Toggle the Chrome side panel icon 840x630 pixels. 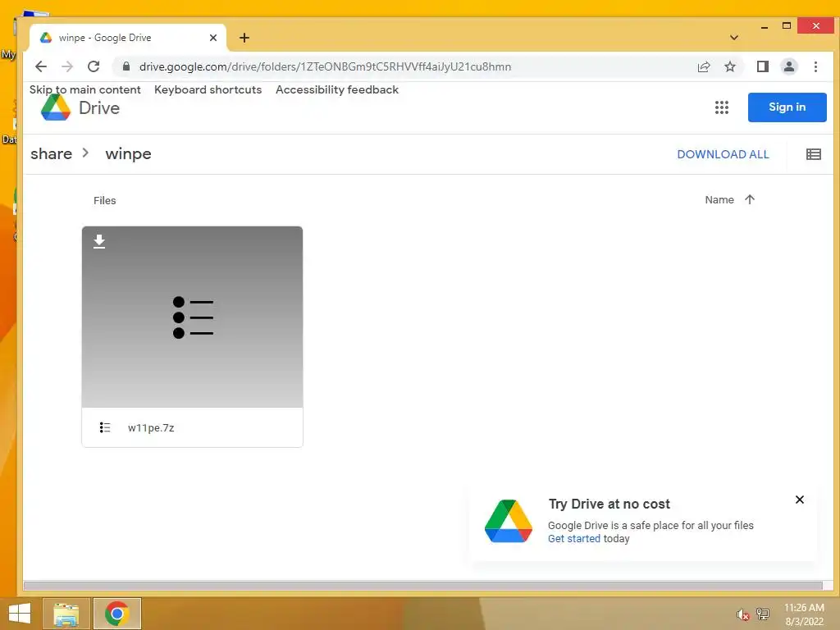762,66
